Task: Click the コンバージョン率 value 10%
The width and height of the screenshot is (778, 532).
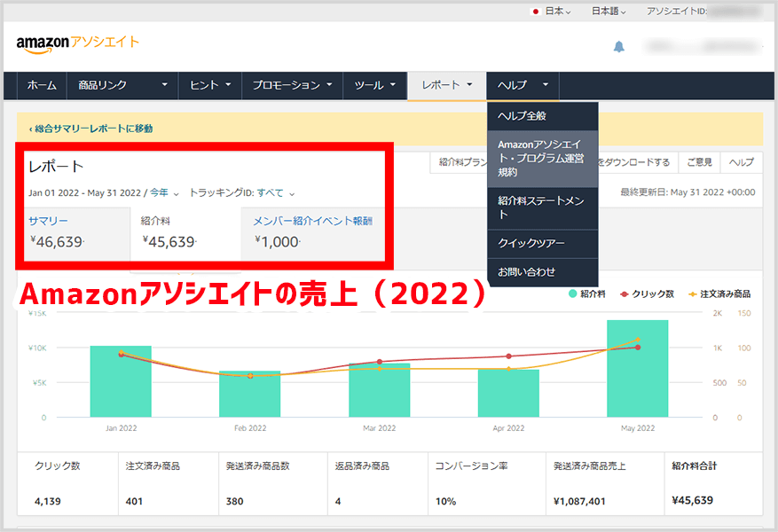Action: 445,501
